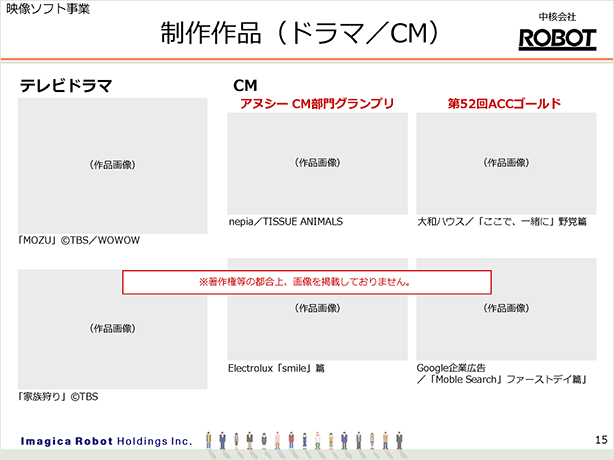Image resolution: width=614 pixels, height=460 pixels.
Task: Select the CM section heading
Action: point(245,85)
